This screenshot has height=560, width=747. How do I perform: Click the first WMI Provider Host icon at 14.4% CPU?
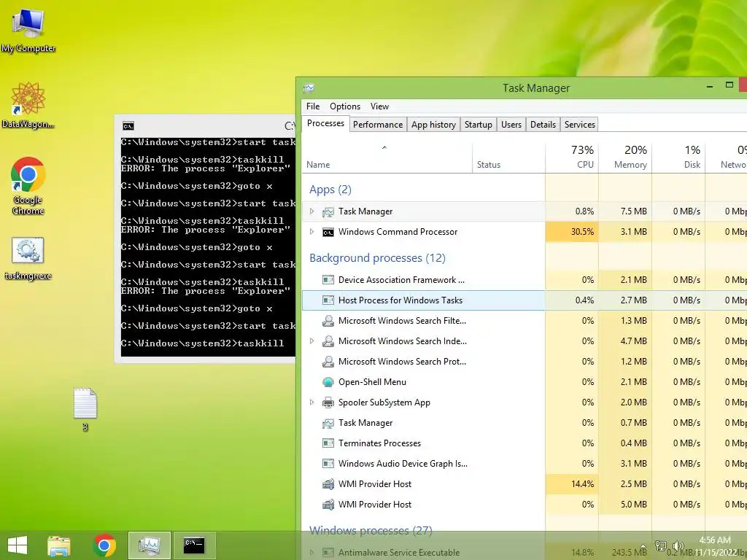point(328,484)
